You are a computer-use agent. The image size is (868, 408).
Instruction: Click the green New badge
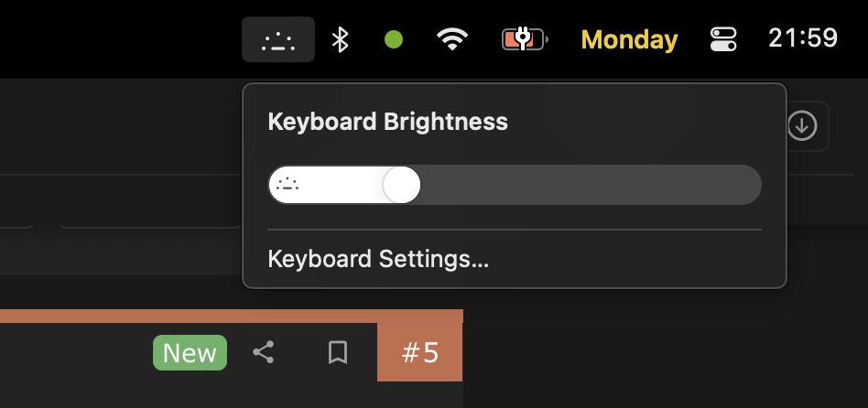pos(190,353)
